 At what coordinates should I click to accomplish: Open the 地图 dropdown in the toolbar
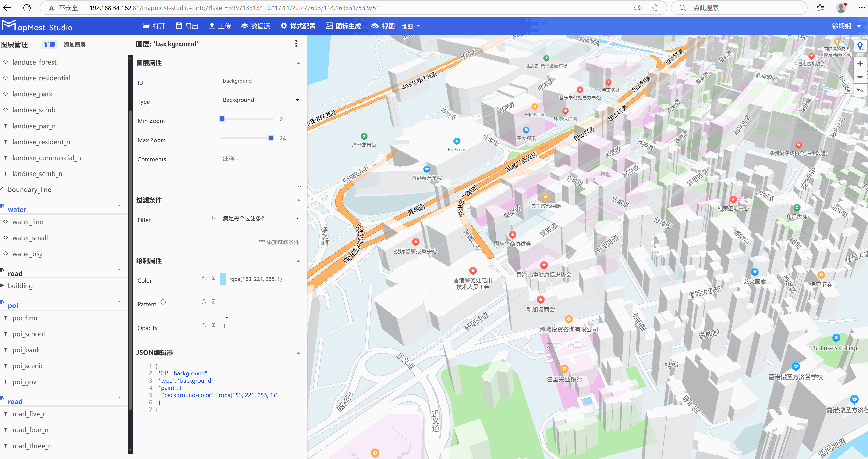[x=410, y=26]
